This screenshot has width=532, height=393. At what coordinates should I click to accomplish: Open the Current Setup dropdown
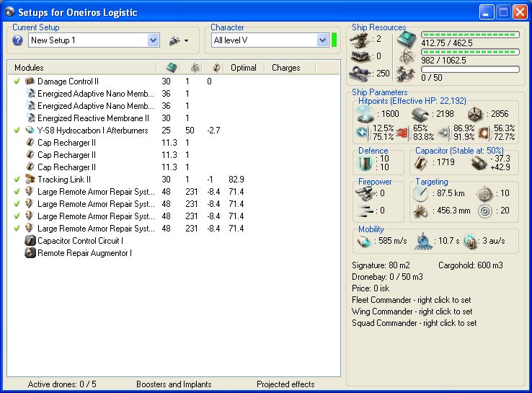153,40
